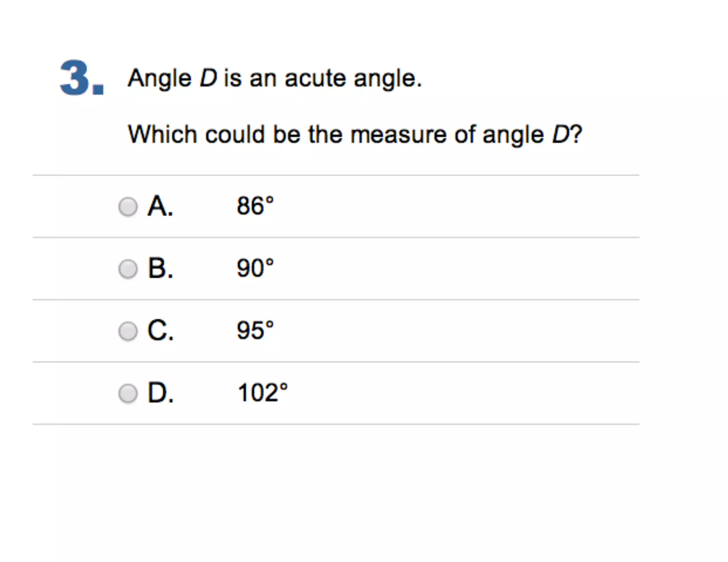Mark the radio button next to option D
The image size is (728, 562).
point(128,393)
